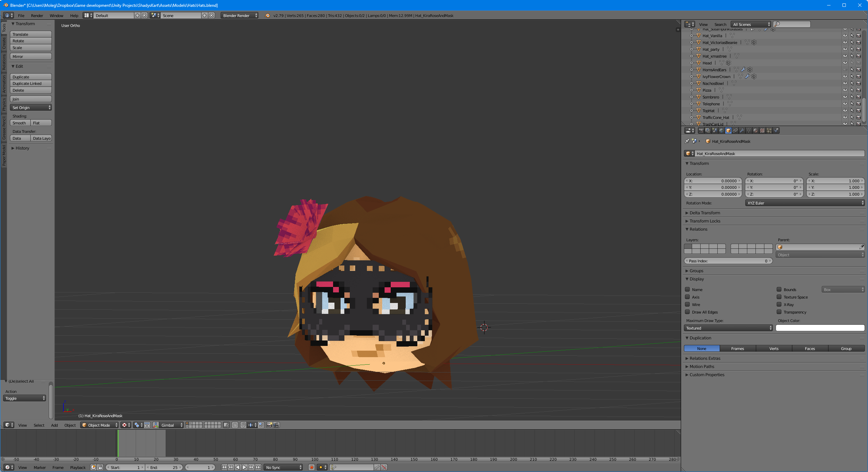Open the Object properties tab (orange cube)
The width and height of the screenshot is (868, 472).
coord(728,131)
